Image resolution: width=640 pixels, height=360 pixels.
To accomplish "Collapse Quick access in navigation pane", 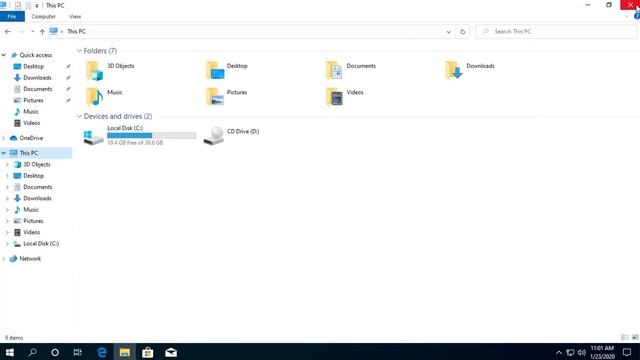I will pos(4,55).
